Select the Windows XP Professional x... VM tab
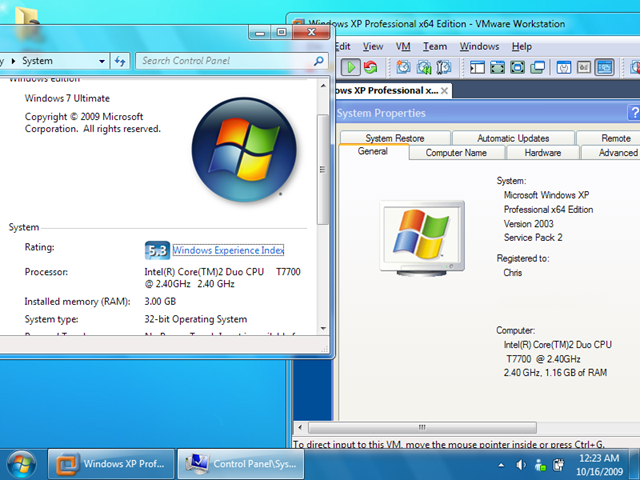The width and height of the screenshot is (640, 480). 386,90
